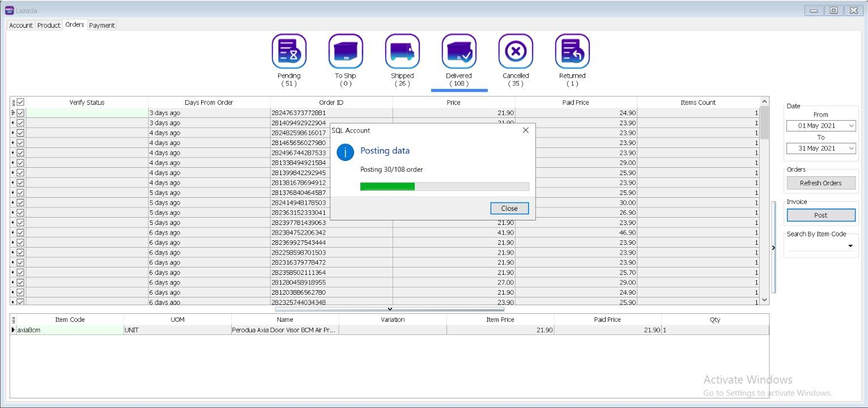Image resolution: width=868 pixels, height=408 pixels.
Task: Click the Refresh Orders button
Action: tap(820, 183)
